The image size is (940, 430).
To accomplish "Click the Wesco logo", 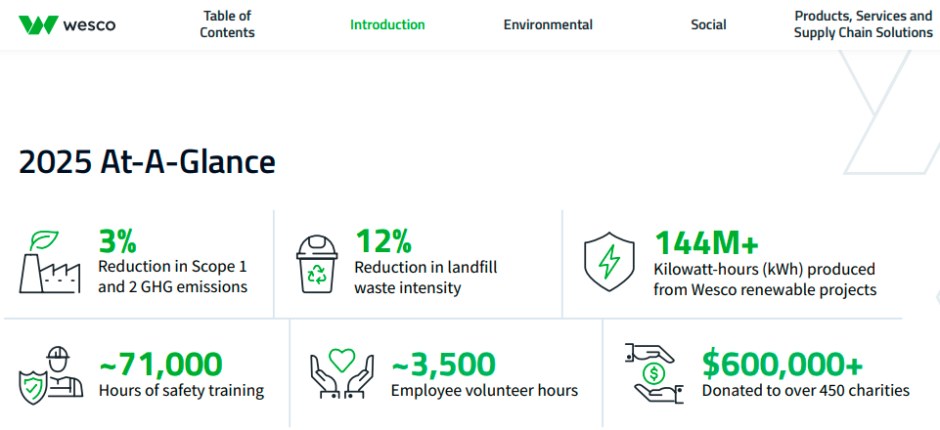I will click(x=67, y=25).
